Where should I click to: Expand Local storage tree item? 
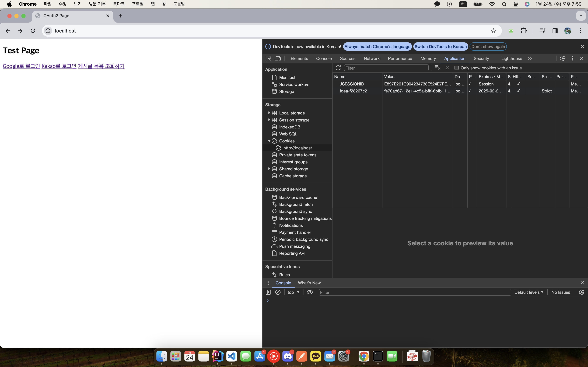point(269,113)
